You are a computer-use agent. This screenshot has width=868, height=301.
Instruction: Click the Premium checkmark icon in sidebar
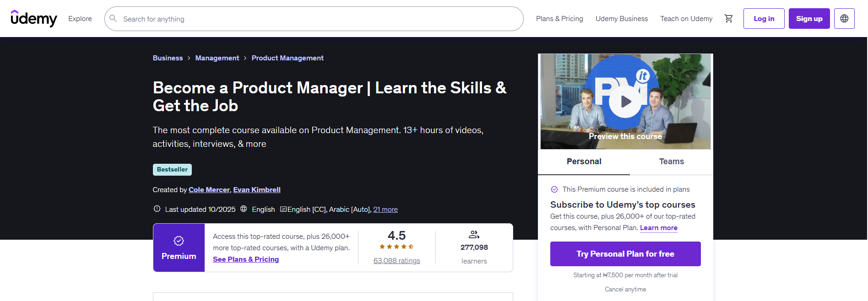(x=554, y=189)
